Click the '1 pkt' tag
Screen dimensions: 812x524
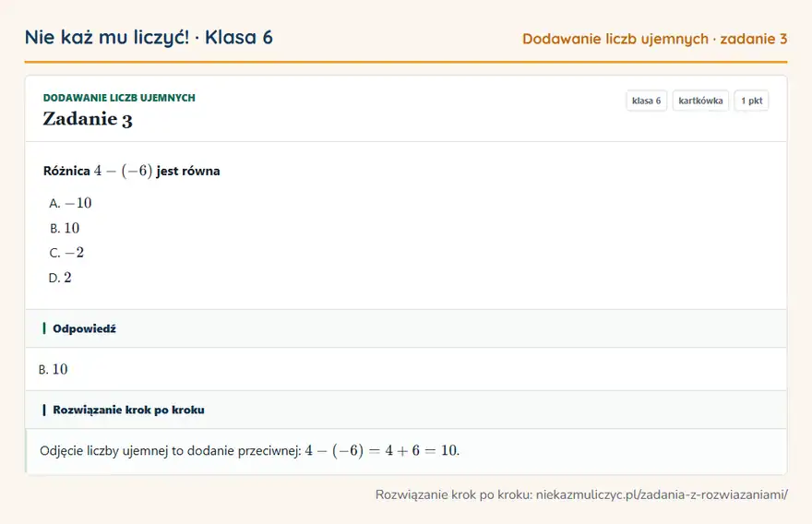point(751,101)
